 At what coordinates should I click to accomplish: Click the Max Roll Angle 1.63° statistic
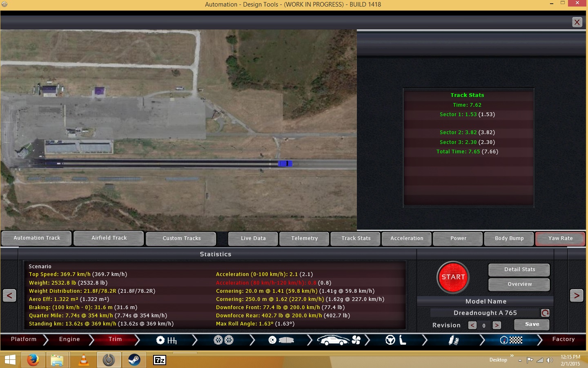(x=255, y=324)
